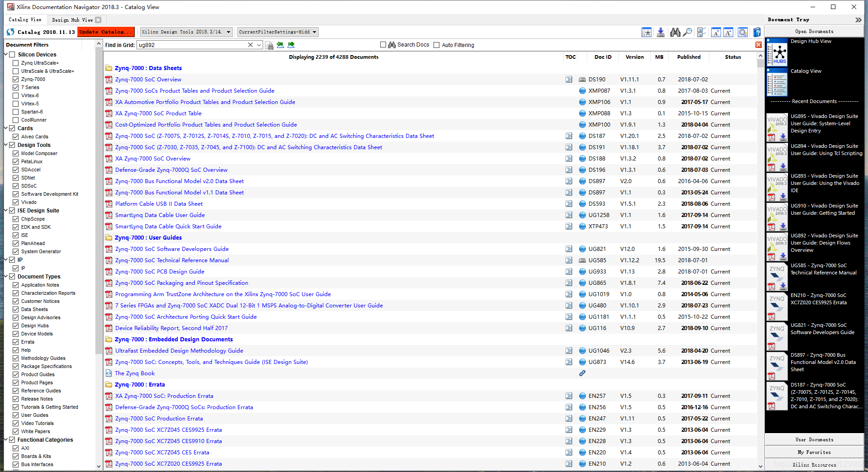868x472 pixels.
Task: Click the find-in-grid document binoculars icon
Action: pos(269,45)
